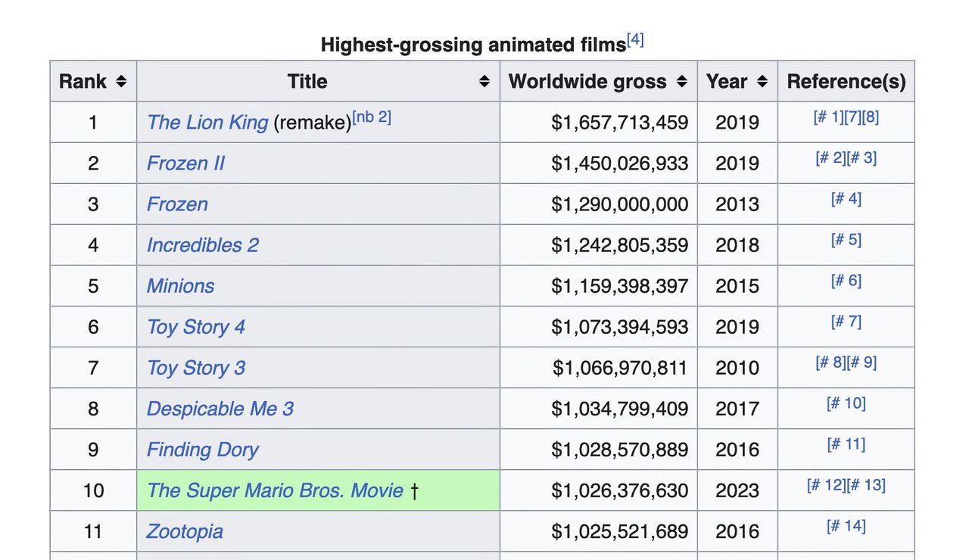Screen dimensions: 969x560
Task: Click the Title column sort arrows
Action: [x=484, y=82]
